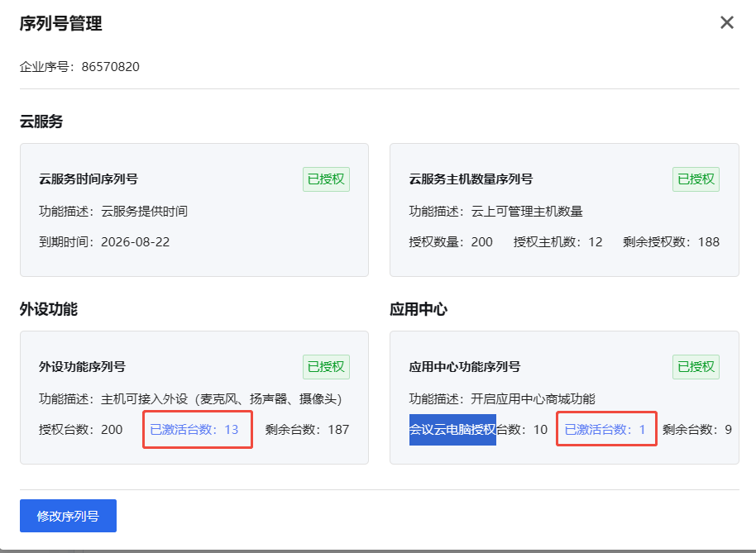Image resolution: width=756 pixels, height=553 pixels.
Task: Click the 云服务时间序列号 card title
Action: [x=89, y=179]
